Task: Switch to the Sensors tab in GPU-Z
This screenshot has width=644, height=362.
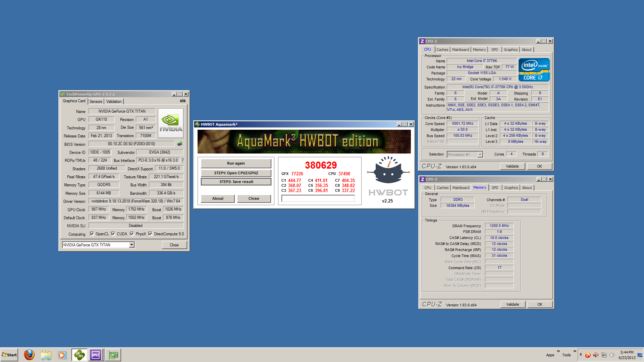Action: pyautogui.click(x=96, y=102)
